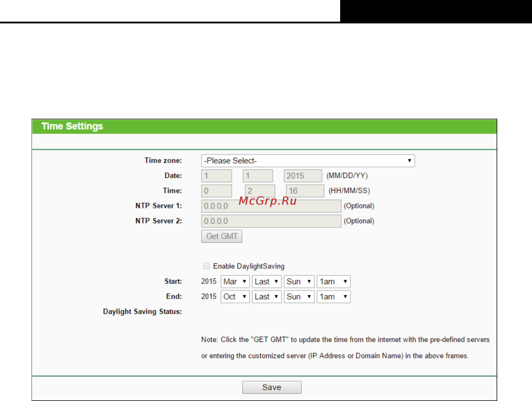
Task: Click the (HH/MM/SS) format hint
Action: tap(349, 191)
